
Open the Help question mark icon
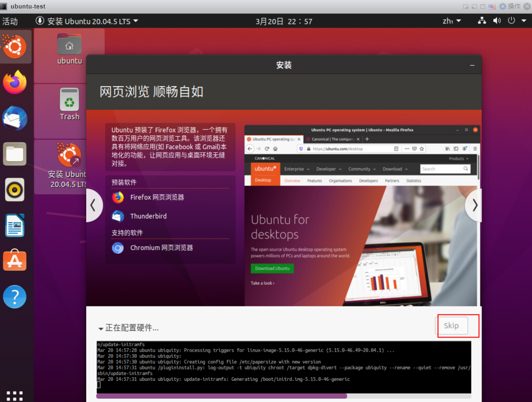point(15,297)
